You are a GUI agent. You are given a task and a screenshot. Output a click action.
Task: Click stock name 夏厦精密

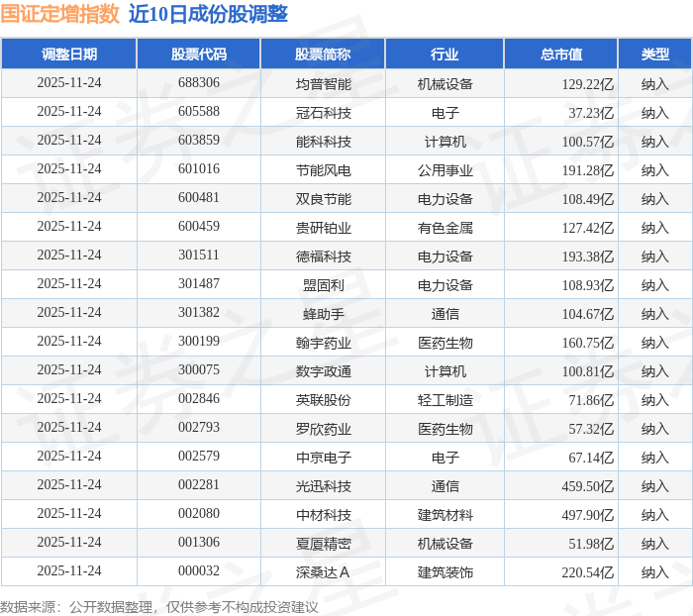point(324,544)
